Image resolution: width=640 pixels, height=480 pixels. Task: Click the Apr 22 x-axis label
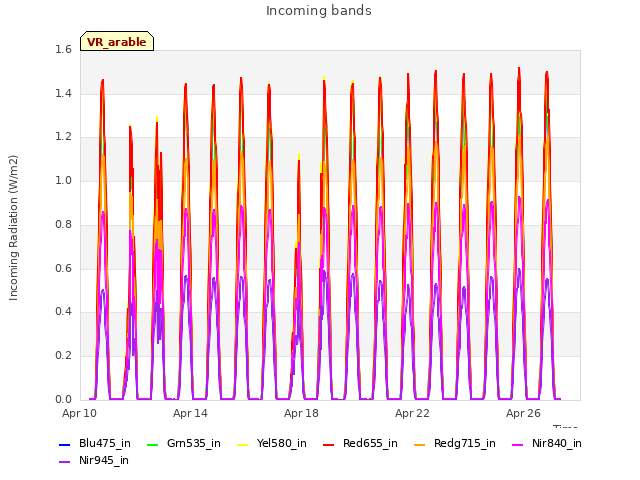point(412,413)
